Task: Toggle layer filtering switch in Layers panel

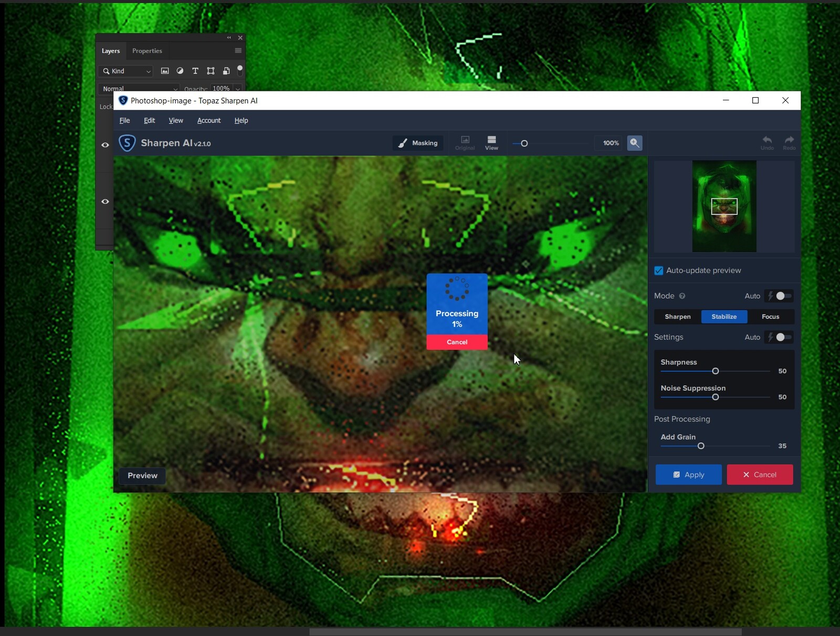Action: pos(240,70)
